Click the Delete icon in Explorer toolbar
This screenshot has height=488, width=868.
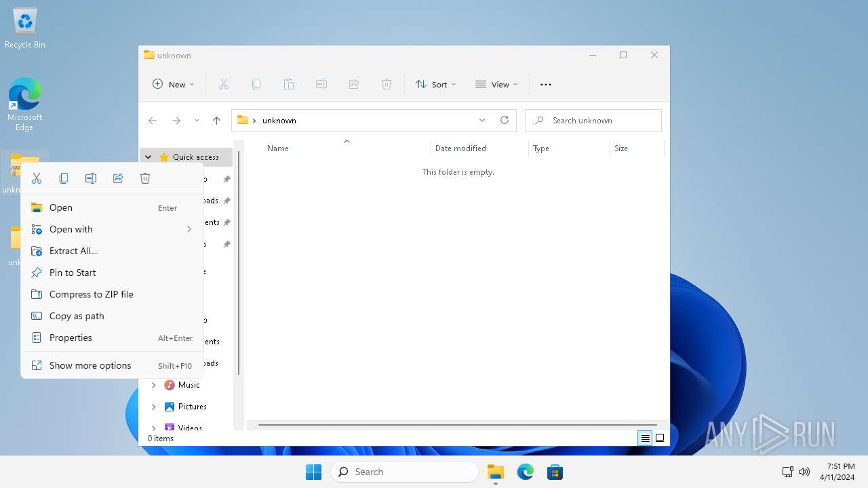387,84
